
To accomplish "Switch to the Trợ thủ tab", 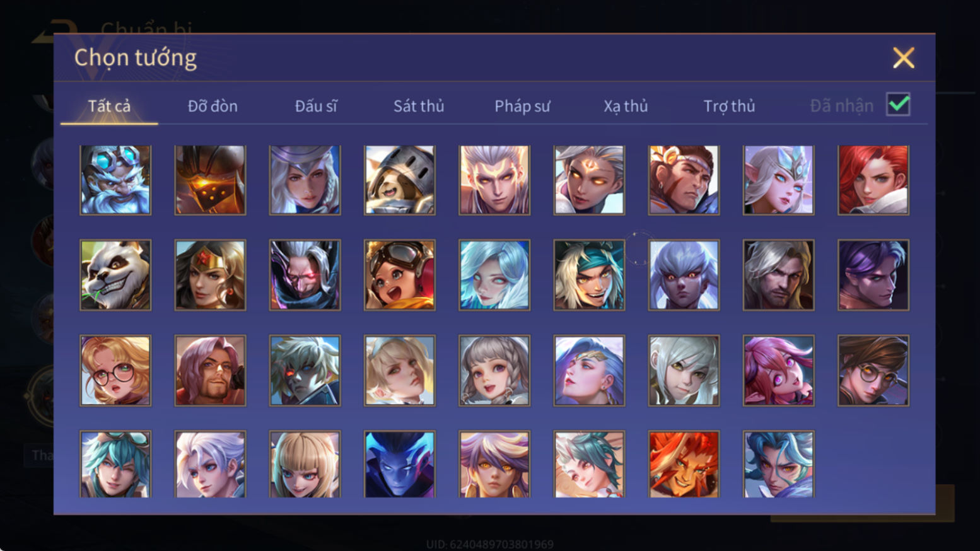I will pyautogui.click(x=729, y=106).
